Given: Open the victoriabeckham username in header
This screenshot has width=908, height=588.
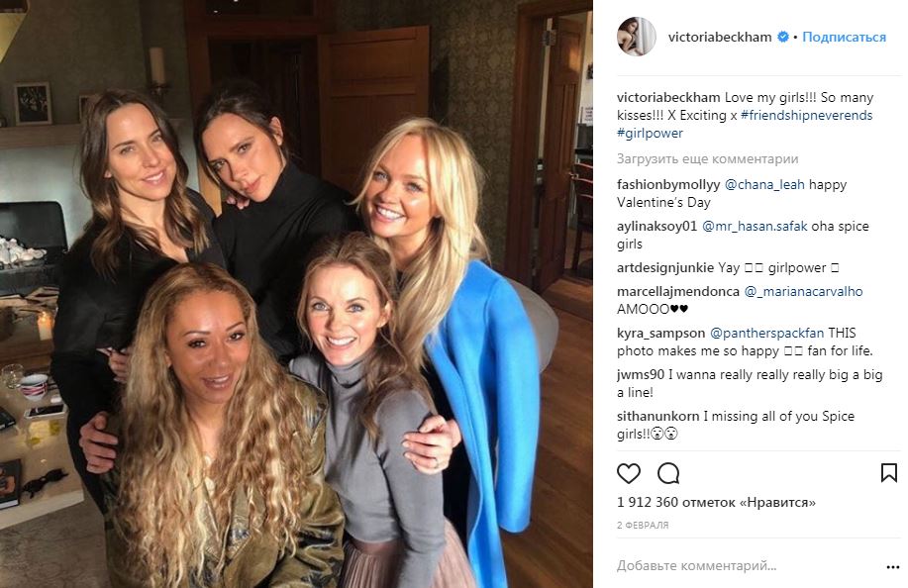Looking at the screenshot, I should coord(720,37).
